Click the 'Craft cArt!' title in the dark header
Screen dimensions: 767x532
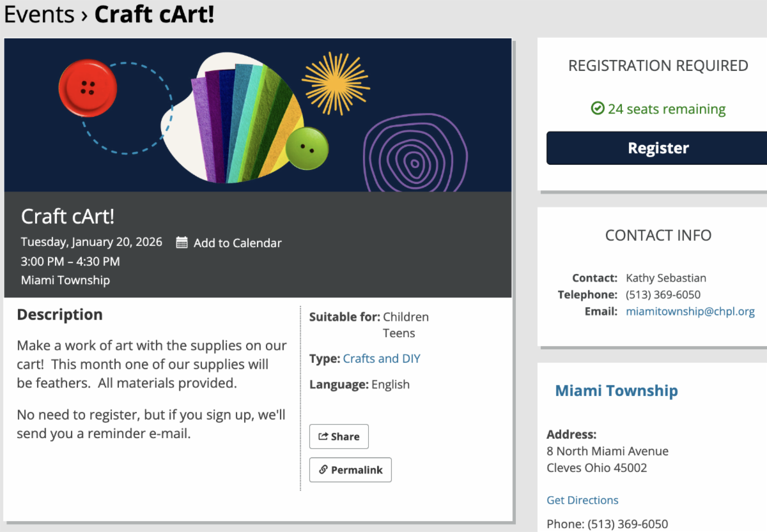[x=68, y=216]
